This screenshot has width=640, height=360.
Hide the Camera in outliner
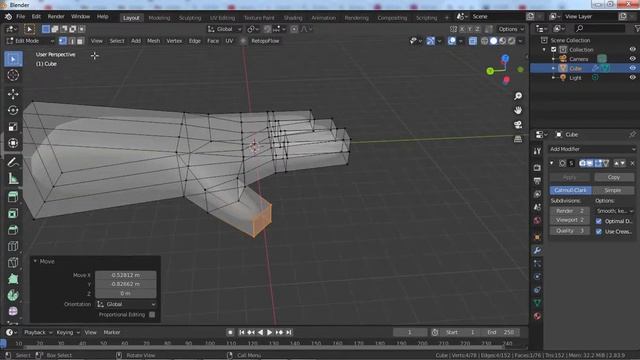[x=632, y=59]
